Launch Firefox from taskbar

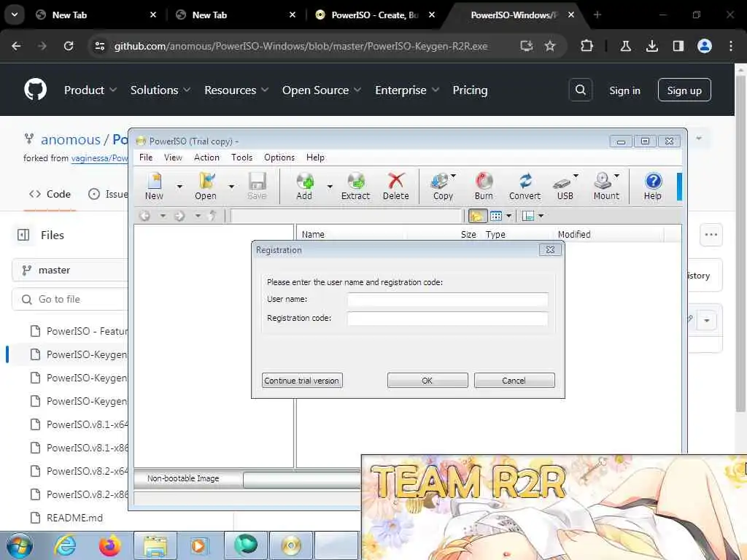tap(109, 545)
